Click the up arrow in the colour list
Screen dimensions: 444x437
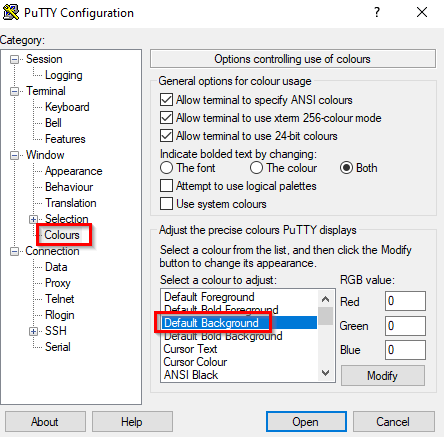click(x=326, y=299)
